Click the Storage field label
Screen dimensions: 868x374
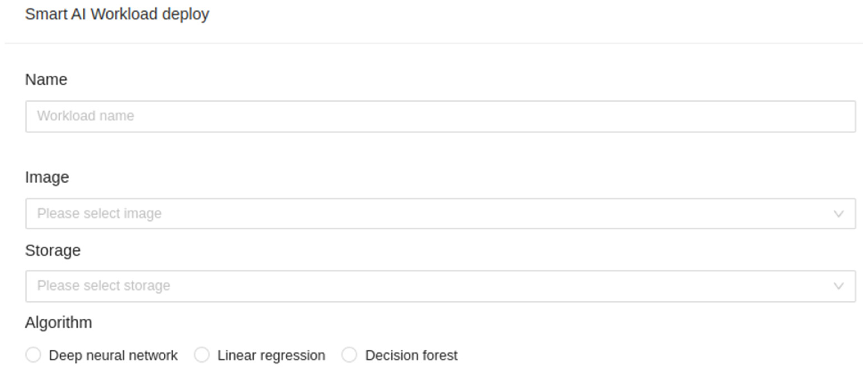click(x=53, y=251)
